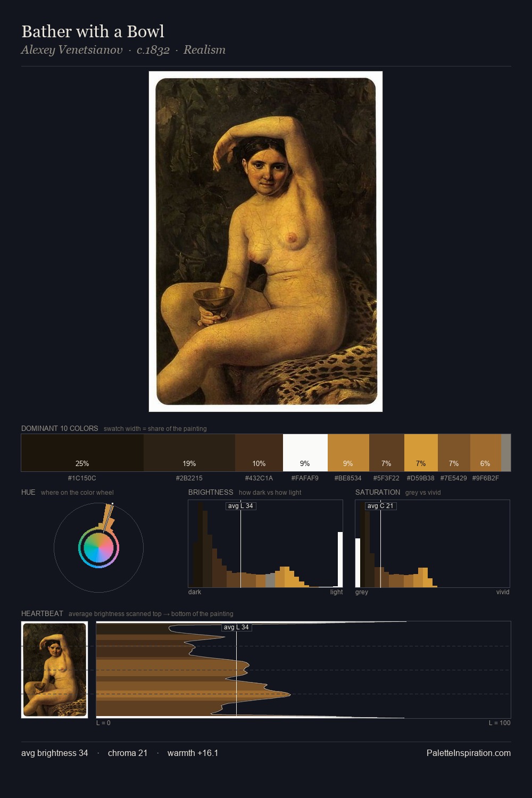Image resolution: width=532 pixels, height=798 pixels.
Task: Click the hue color wheel
Action: (98, 547)
